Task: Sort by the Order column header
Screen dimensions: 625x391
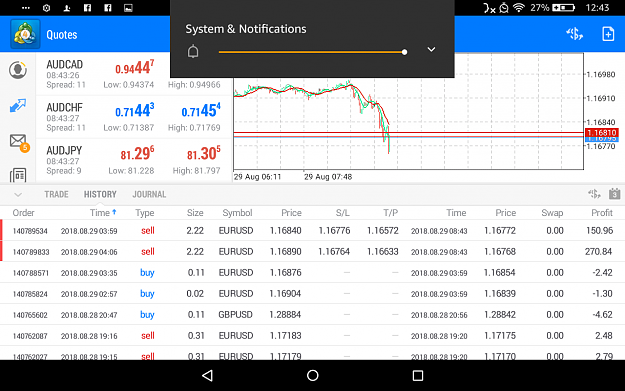Action: click(x=24, y=213)
